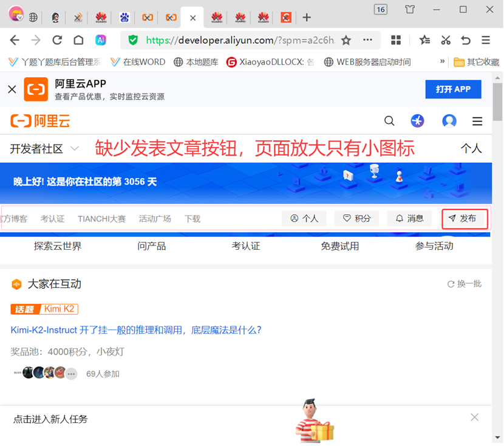Click the 消息 notifications button
This screenshot has height=446, width=504.
tap(409, 219)
